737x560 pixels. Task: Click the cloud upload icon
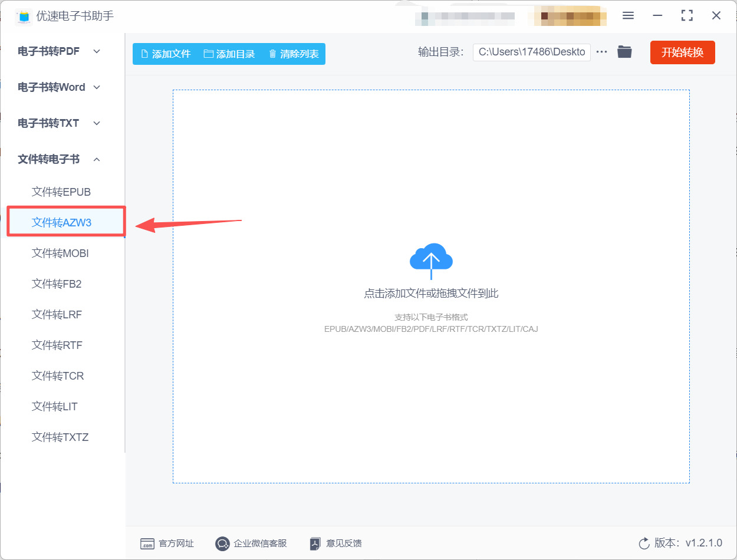tap(431, 261)
